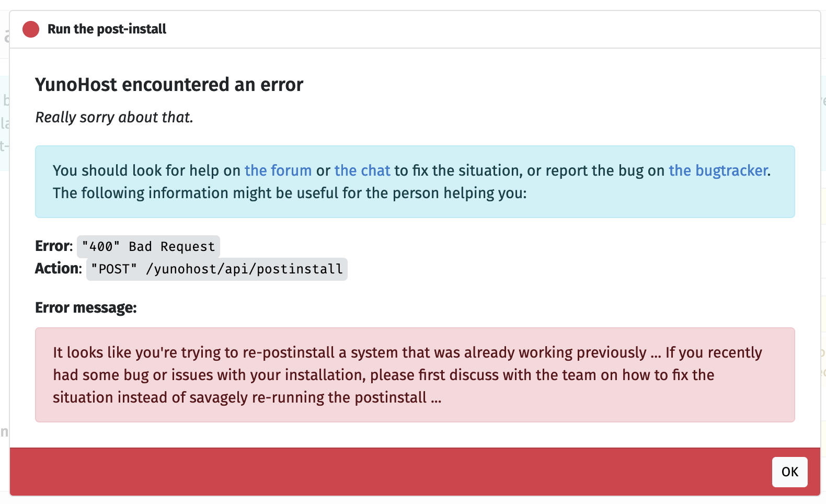Image resolution: width=826 pixels, height=504 pixels.
Task: Select the "400" Bad Request error code
Action: tap(148, 246)
